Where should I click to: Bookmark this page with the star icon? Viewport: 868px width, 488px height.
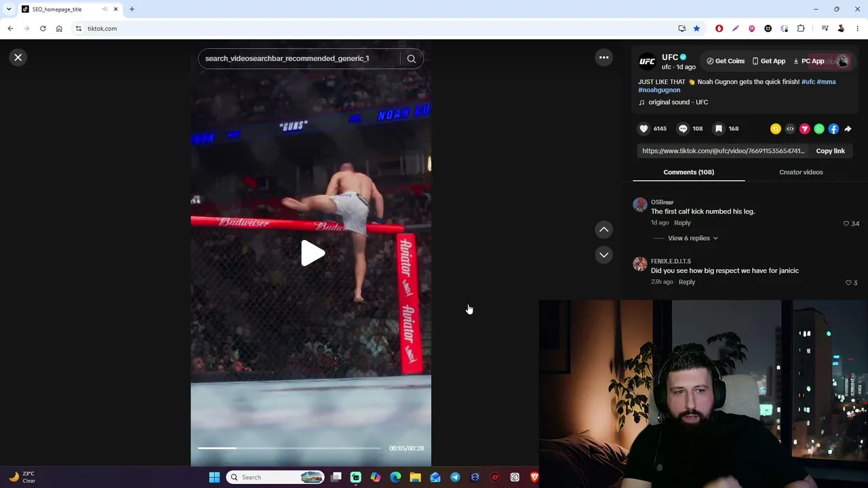pos(696,28)
